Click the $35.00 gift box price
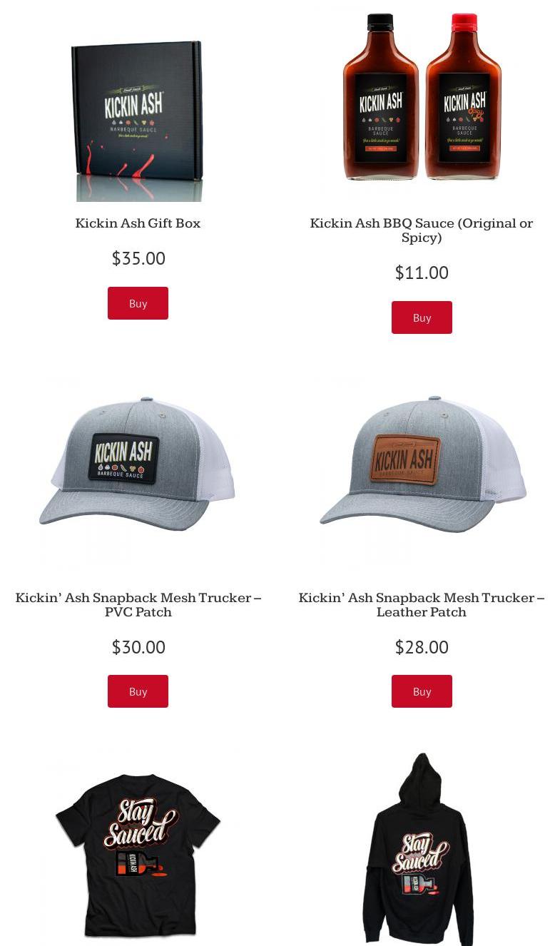This screenshot has height=946, width=560. tap(138, 258)
